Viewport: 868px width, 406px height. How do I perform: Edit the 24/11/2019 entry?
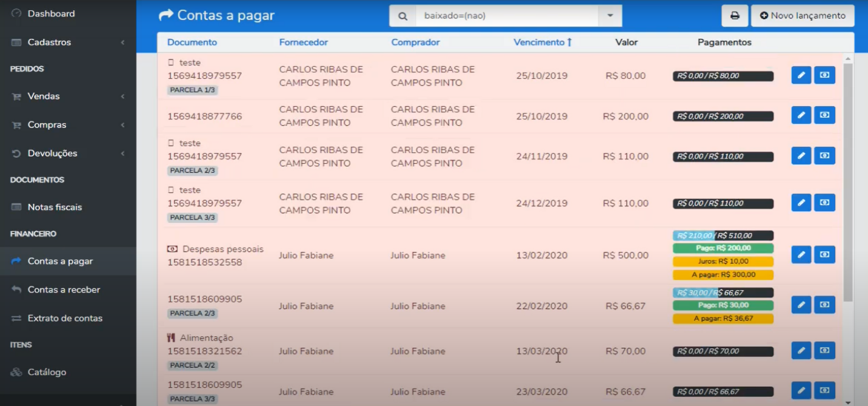point(801,156)
